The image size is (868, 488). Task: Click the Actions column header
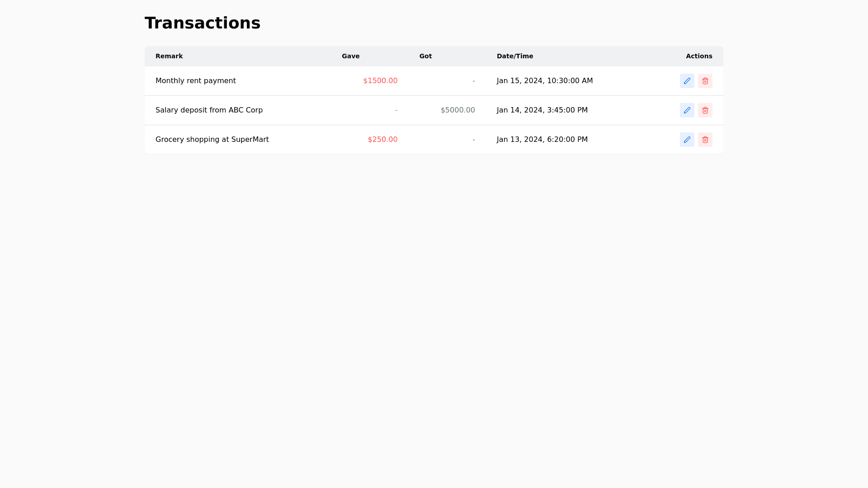(698, 56)
